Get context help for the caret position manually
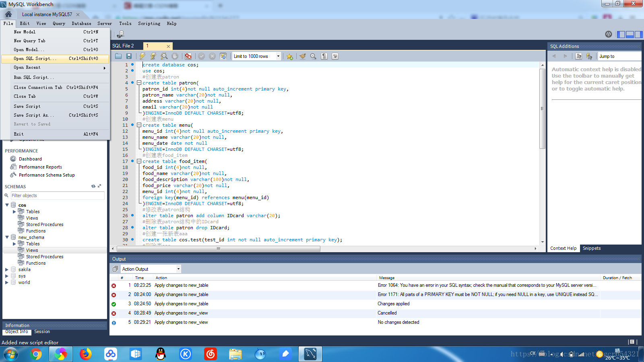Screen dimensions: 644x362 [579, 56]
